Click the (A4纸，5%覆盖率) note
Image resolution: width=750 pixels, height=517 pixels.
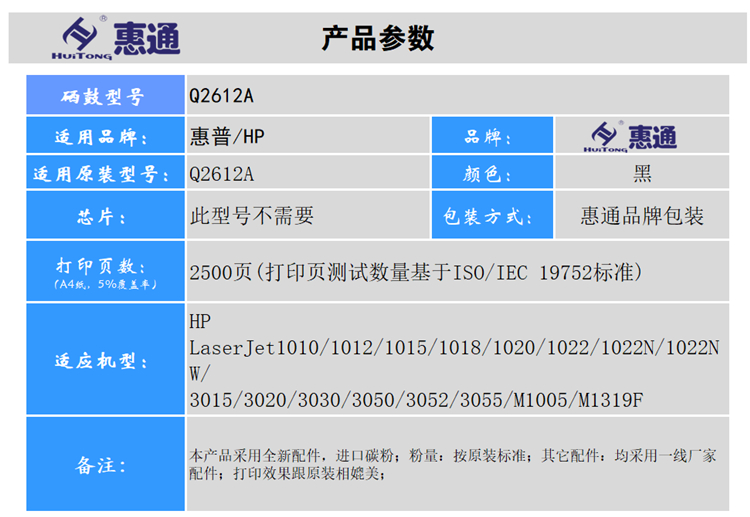[x=105, y=284]
